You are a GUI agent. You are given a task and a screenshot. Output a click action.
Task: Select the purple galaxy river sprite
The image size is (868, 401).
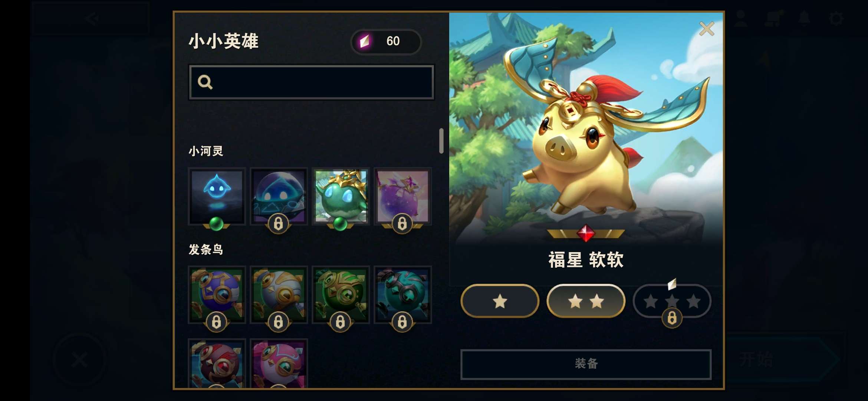(403, 196)
